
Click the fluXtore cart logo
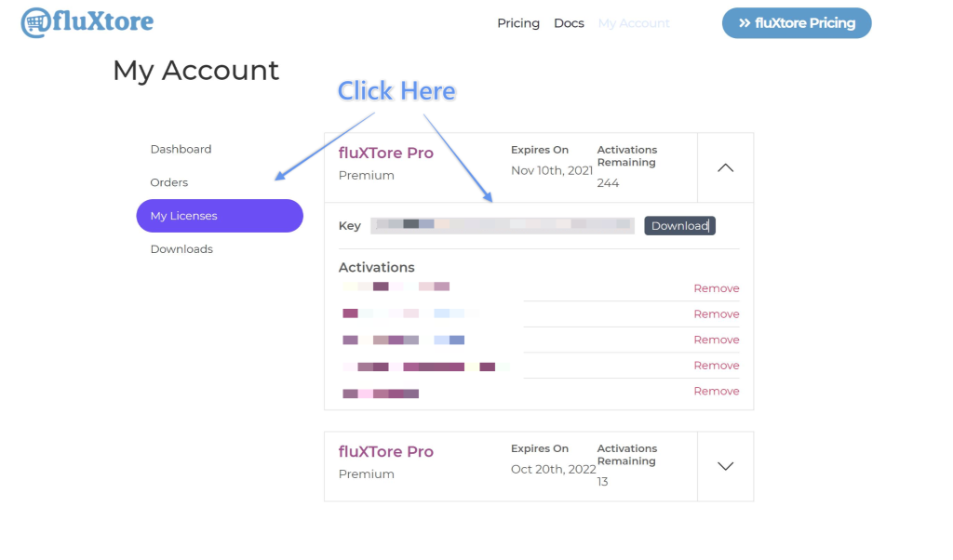[87, 22]
